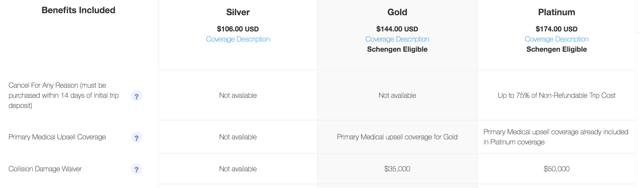Select the Collision Damage Waiver row label
Image resolution: width=644 pixels, height=188 pixels.
point(45,169)
